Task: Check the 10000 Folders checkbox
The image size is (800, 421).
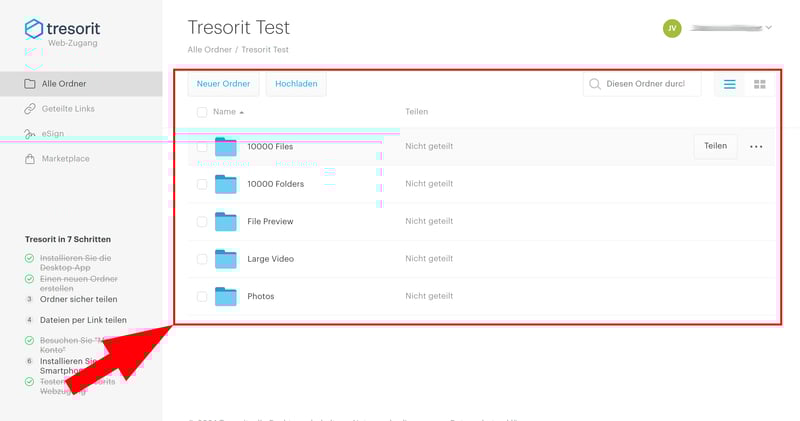Action: [202, 184]
